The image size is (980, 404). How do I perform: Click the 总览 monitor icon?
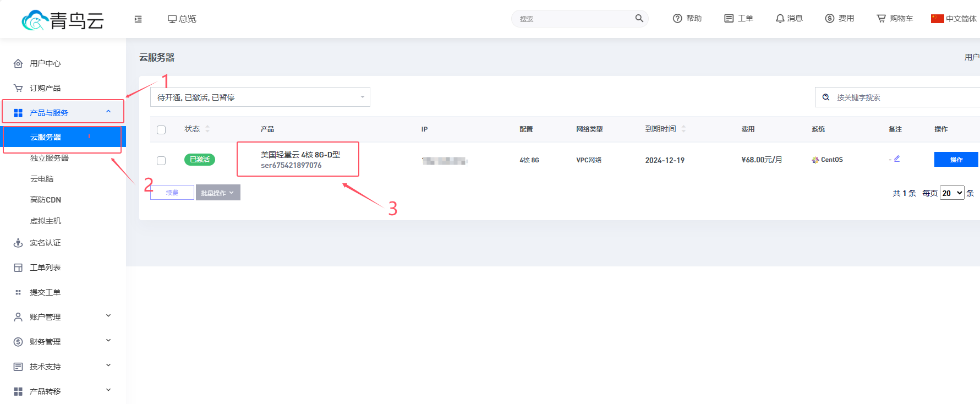[172, 19]
